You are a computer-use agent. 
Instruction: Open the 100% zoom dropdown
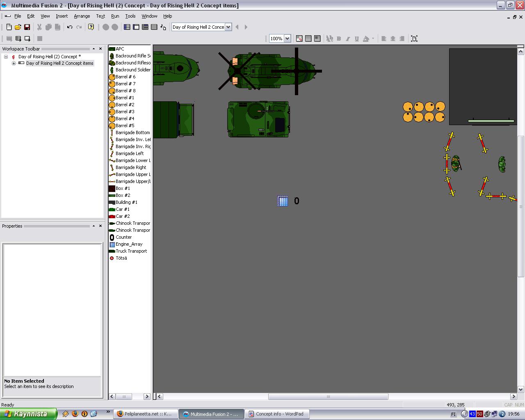click(287, 39)
